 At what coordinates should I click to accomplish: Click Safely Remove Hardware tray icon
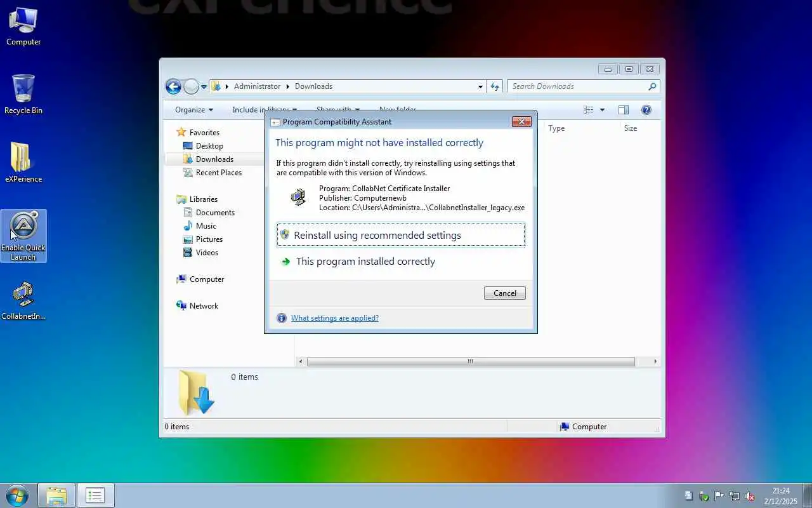point(704,496)
